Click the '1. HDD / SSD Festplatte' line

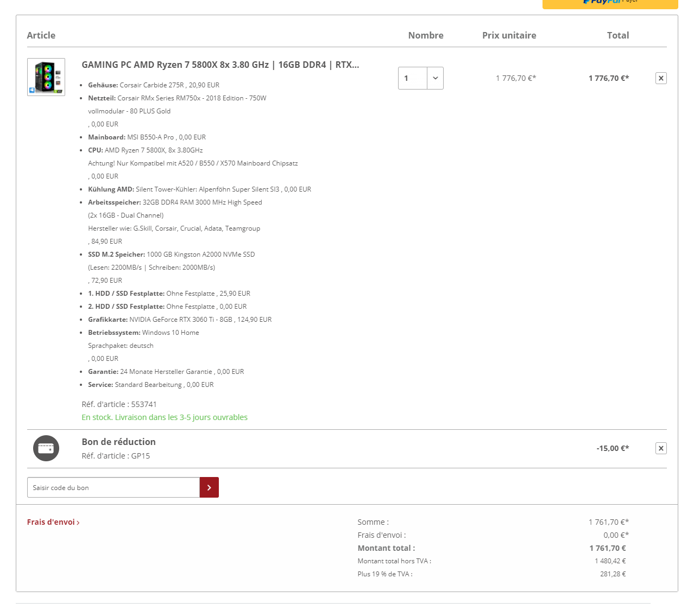169,294
